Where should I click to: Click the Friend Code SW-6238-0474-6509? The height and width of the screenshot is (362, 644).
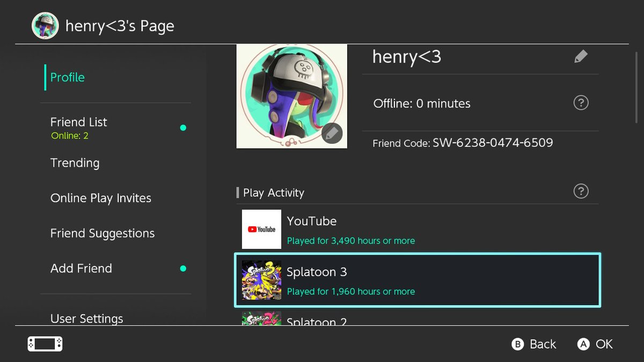[x=463, y=143]
